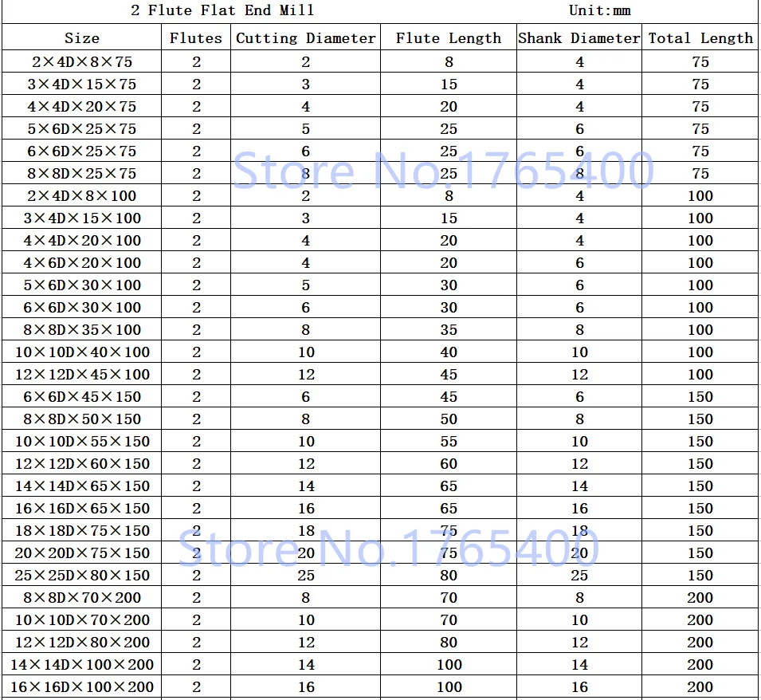Select size cell '12×12D×60×150'
This screenshot has width=761, height=700.
point(81,463)
